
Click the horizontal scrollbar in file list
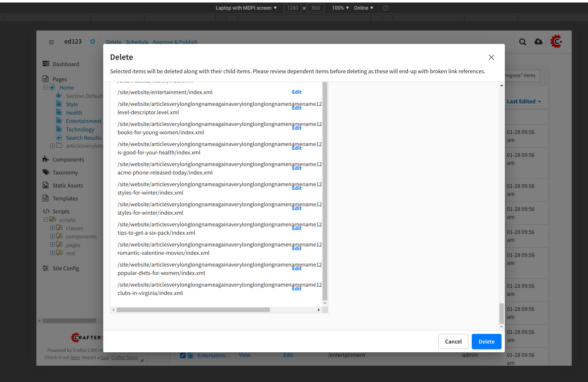pos(193,310)
